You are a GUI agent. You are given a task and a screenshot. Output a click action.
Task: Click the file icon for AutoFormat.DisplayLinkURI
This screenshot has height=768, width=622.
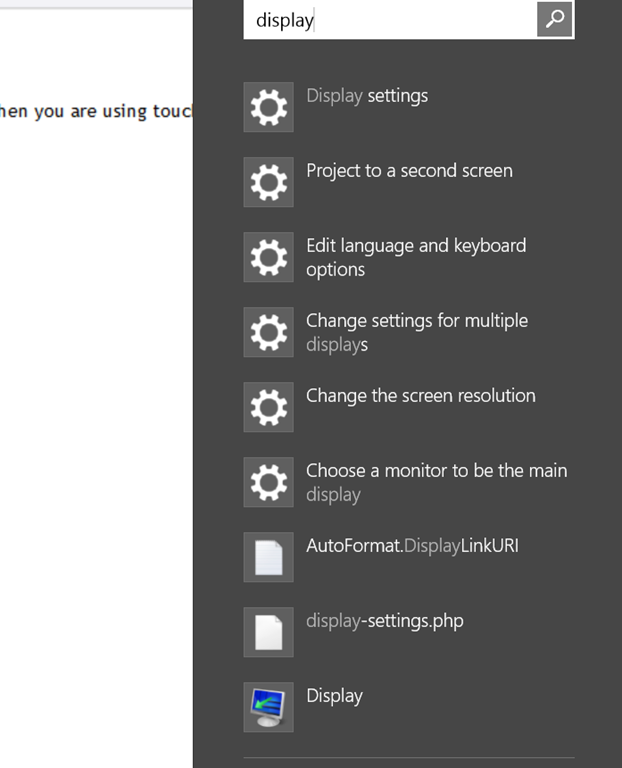[268, 557]
